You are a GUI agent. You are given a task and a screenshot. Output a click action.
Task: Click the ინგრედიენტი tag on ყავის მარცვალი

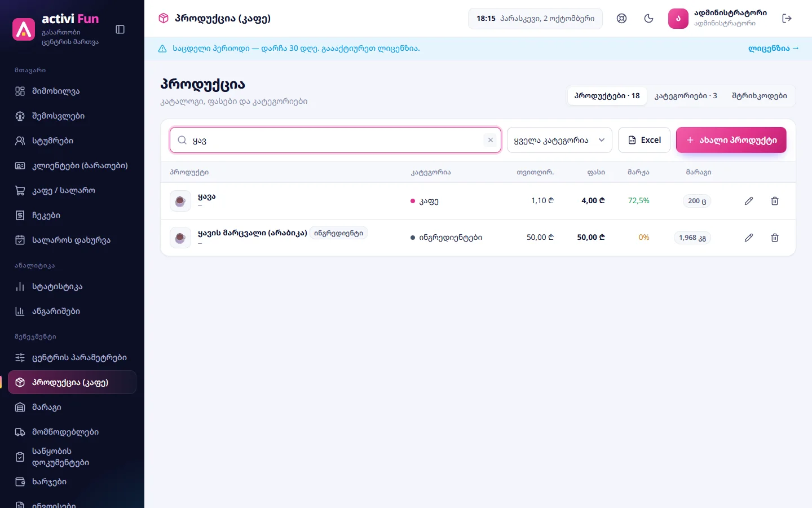(x=338, y=233)
